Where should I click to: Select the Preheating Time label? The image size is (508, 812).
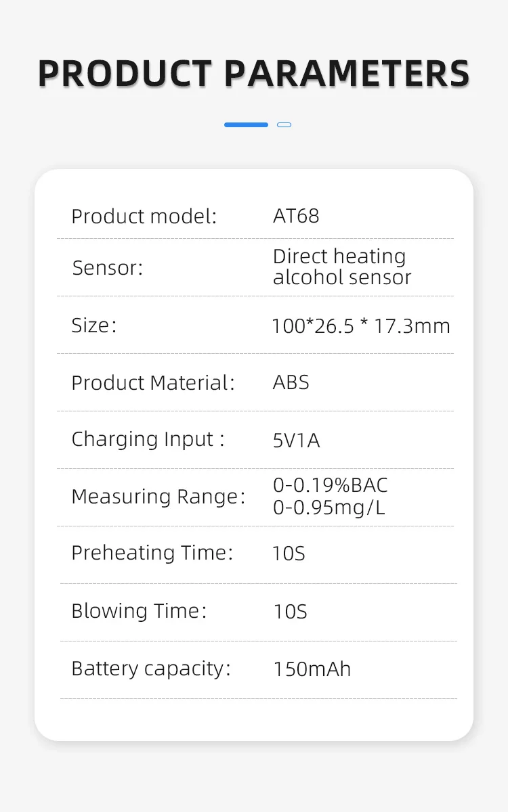(x=152, y=553)
